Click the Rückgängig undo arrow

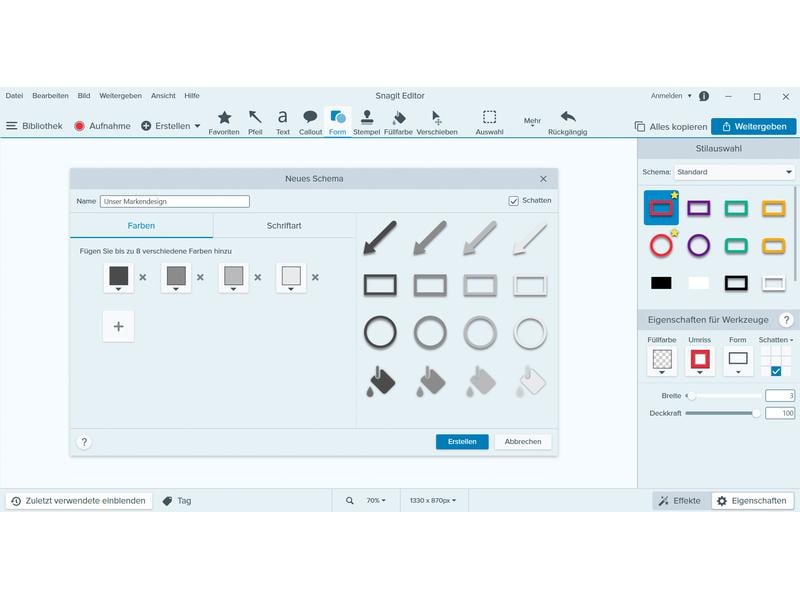pyautogui.click(x=567, y=122)
